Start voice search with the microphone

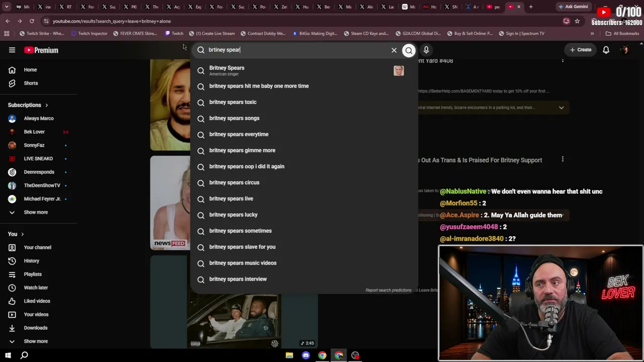pyautogui.click(x=426, y=50)
